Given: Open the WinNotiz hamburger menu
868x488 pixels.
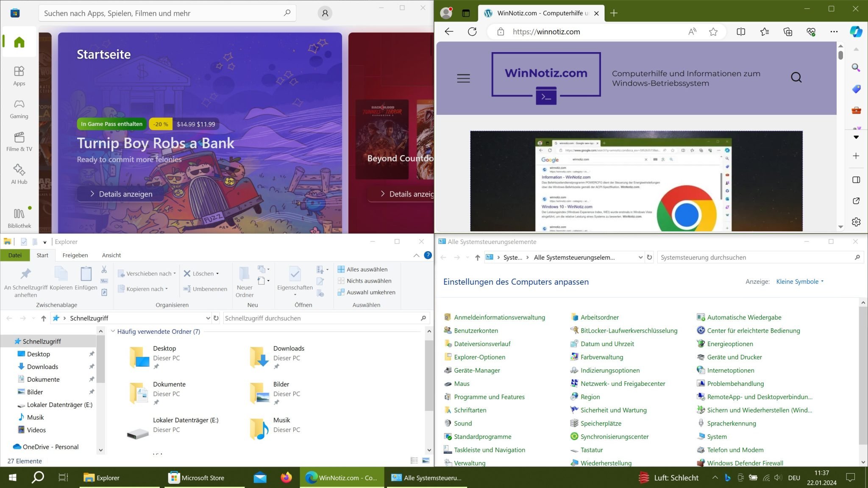Looking at the screenshot, I should [x=464, y=78].
